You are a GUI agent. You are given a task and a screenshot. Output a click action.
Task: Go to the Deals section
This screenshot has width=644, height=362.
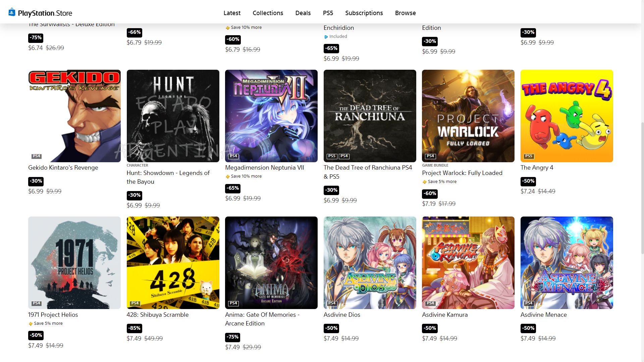coord(303,13)
